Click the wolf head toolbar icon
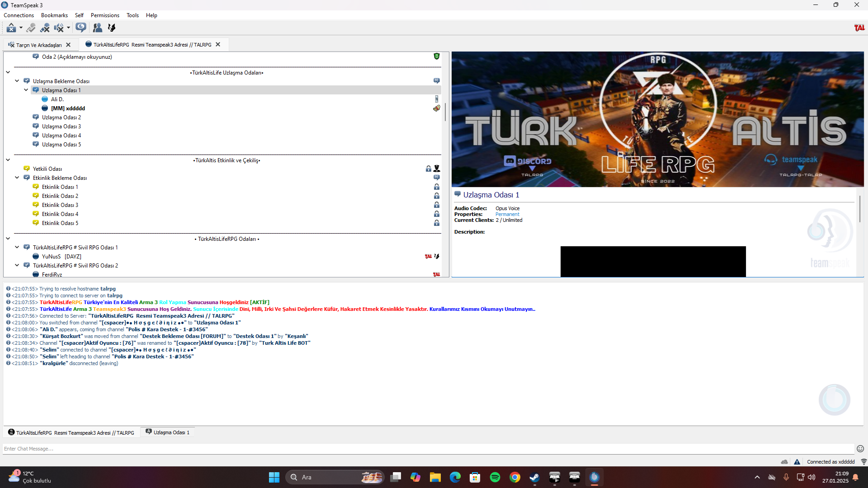 coord(112,28)
